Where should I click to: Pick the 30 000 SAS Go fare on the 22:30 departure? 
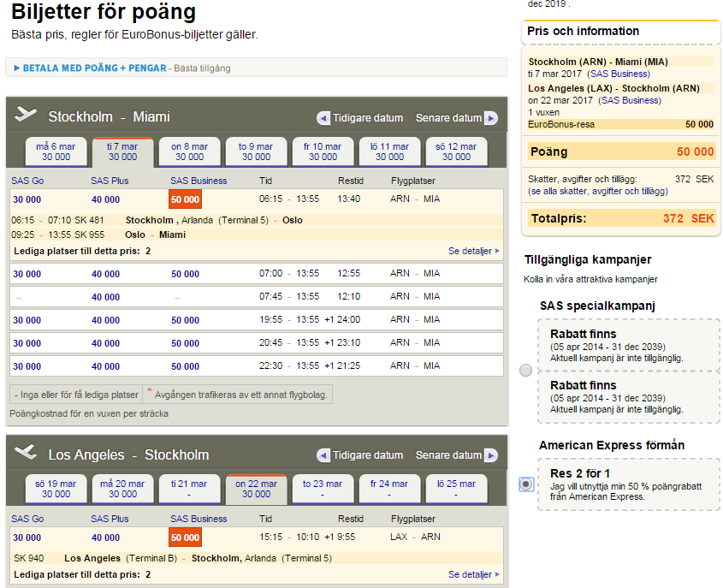27,366
